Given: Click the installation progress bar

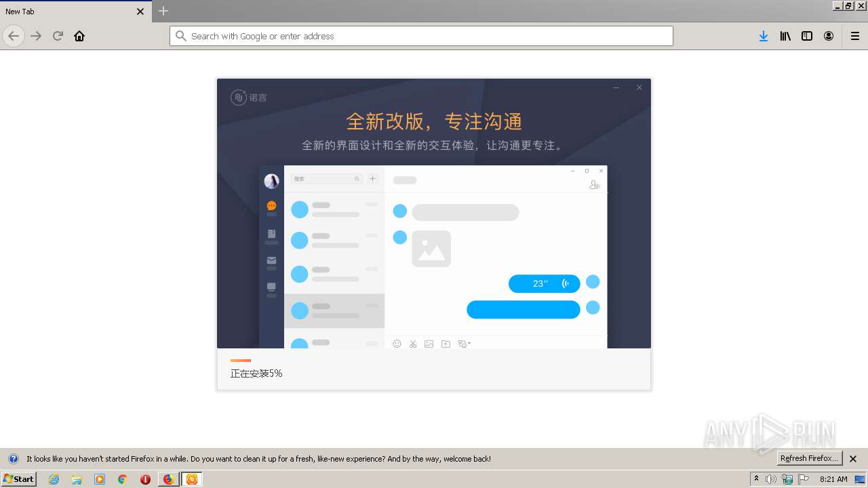Looking at the screenshot, I should click(x=241, y=361).
